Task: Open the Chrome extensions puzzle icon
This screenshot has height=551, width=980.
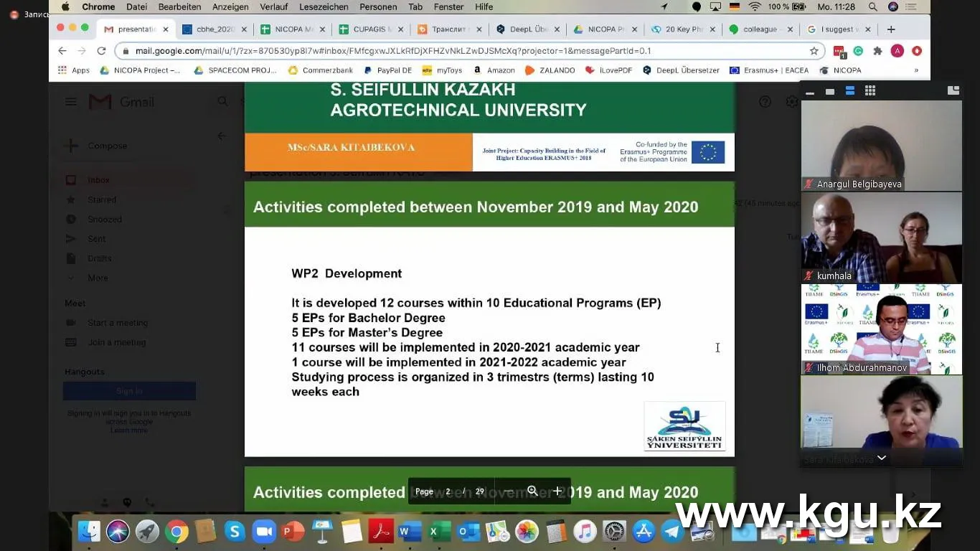Action: point(877,51)
